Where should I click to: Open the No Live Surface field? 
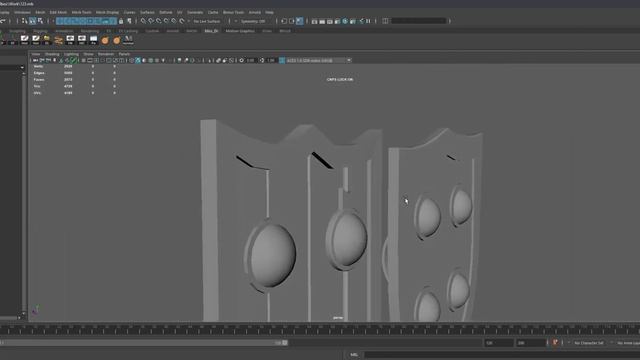207,21
